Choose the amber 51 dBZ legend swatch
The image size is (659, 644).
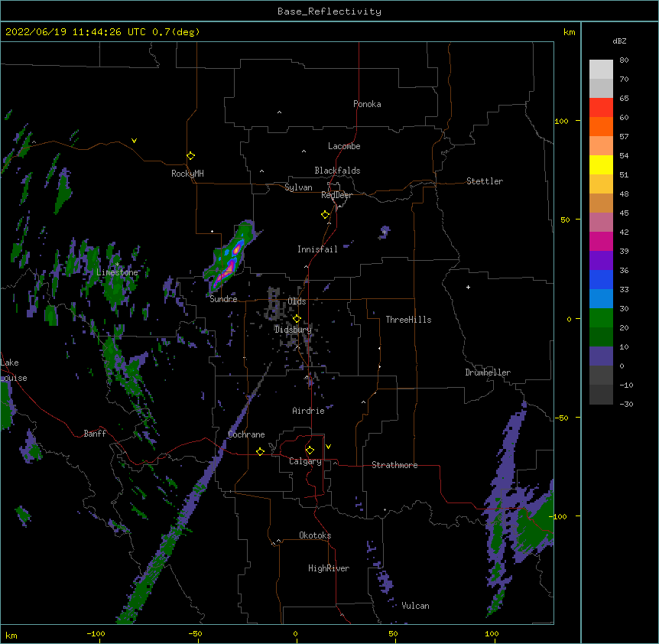[x=601, y=184]
